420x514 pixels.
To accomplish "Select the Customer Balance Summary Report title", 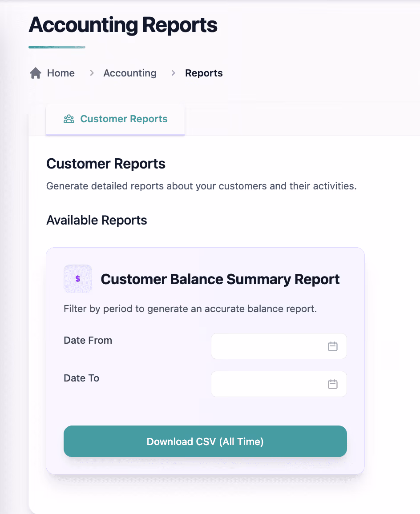I will pyautogui.click(x=220, y=279).
